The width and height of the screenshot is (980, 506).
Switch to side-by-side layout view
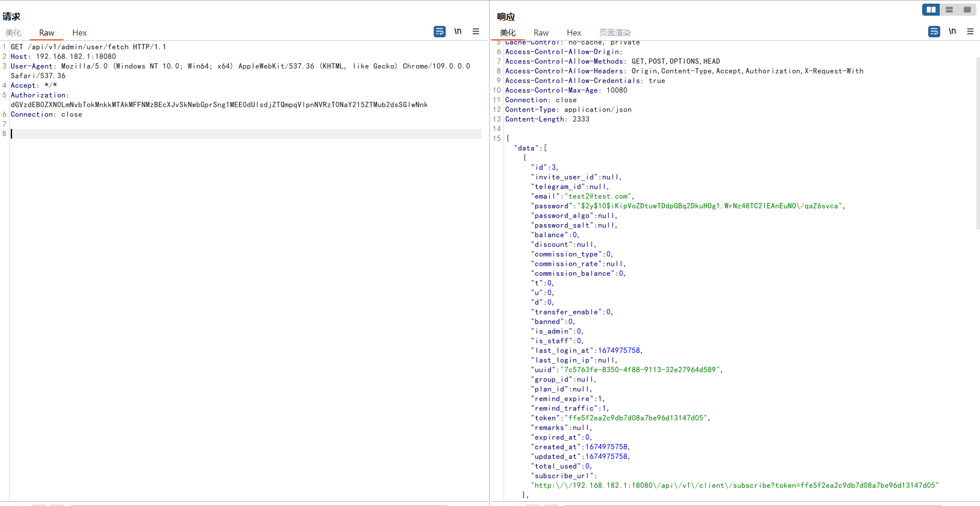(931, 10)
